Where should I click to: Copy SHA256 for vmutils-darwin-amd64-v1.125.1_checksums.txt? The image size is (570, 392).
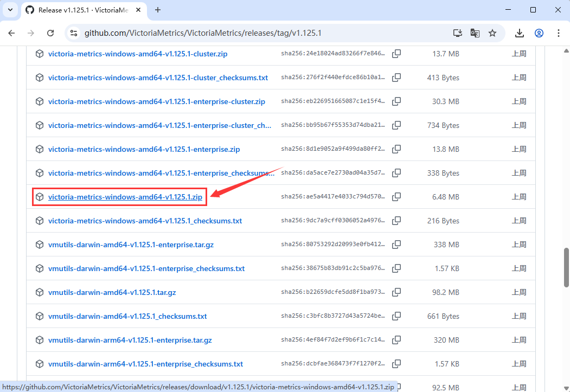pyautogui.click(x=396, y=316)
